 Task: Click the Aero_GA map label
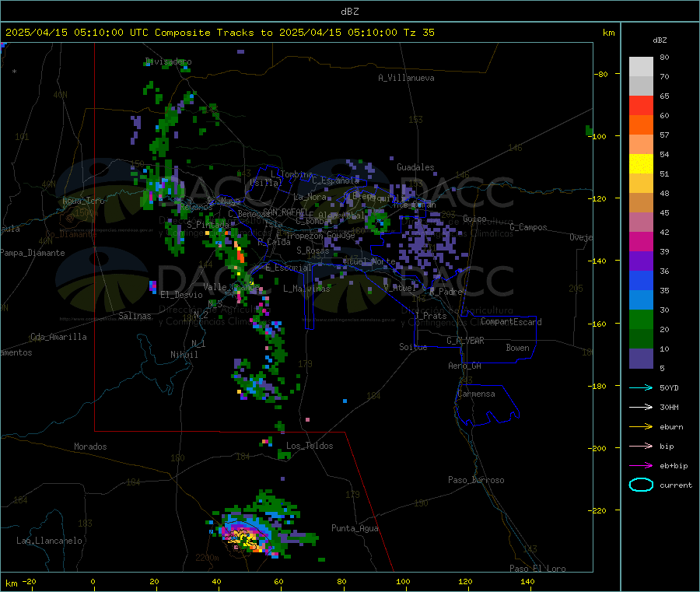(x=465, y=366)
